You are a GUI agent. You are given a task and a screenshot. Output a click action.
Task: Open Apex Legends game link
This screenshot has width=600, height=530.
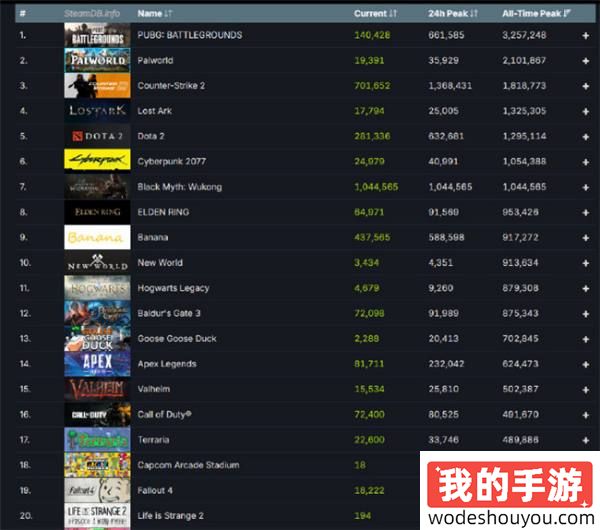click(x=167, y=364)
